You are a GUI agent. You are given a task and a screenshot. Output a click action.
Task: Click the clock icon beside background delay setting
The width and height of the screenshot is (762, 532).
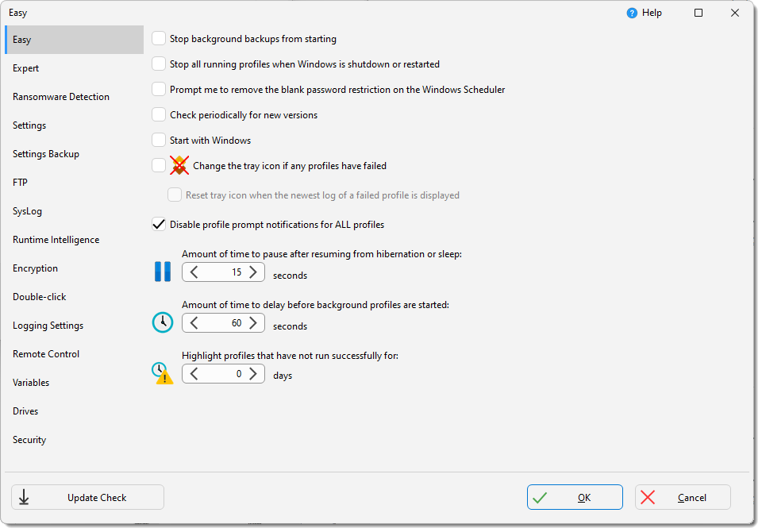coord(162,322)
